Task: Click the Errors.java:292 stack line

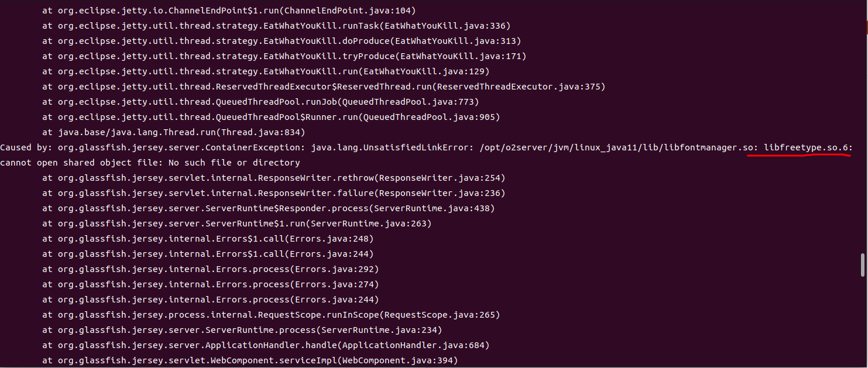Action: click(x=210, y=269)
